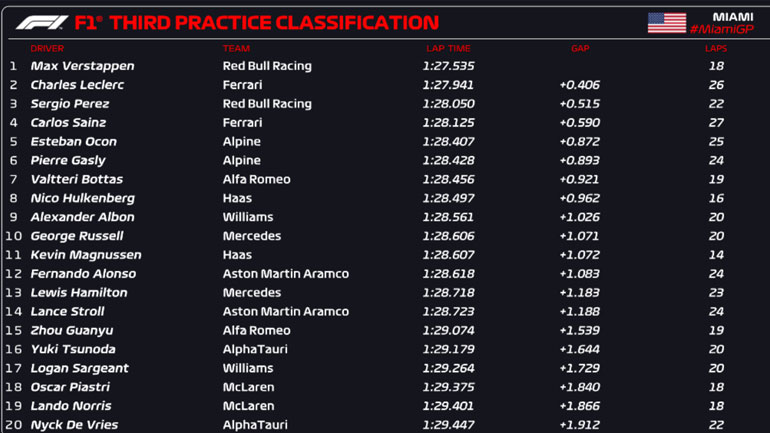Sort by the LAP TIME column header
Image resolution: width=770 pixels, height=433 pixels.
point(447,48)
